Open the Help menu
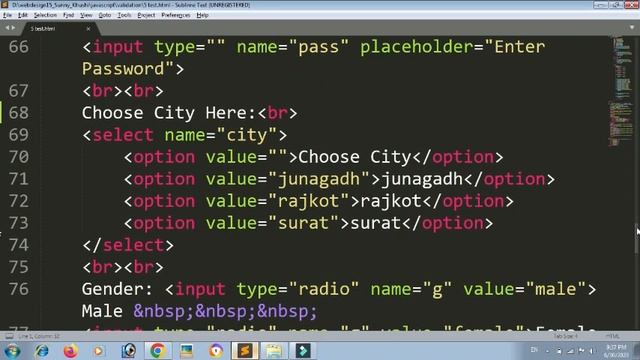 [x=202, y=15]
